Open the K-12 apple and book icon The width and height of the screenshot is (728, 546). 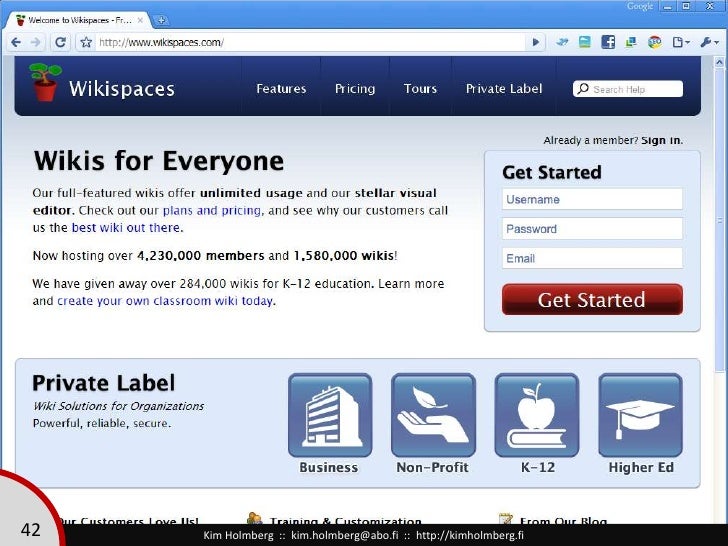537,415
